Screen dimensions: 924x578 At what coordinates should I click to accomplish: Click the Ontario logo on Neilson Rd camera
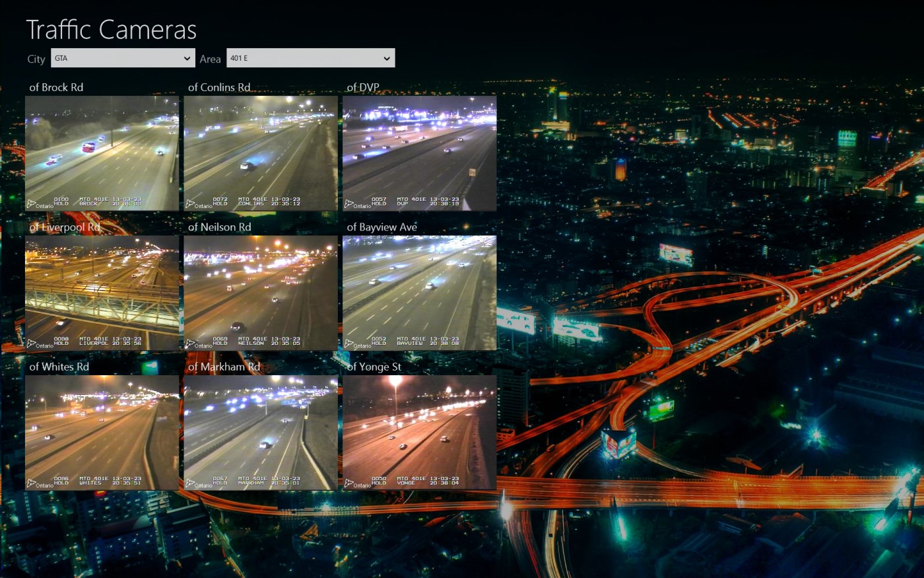[x=199, y=345]
